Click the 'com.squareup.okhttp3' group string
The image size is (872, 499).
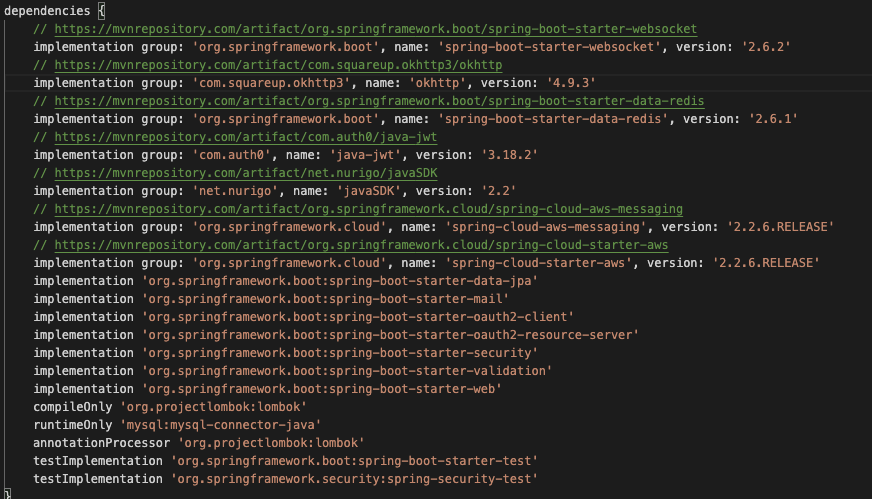pyautogui.click(x=271, y=83)
